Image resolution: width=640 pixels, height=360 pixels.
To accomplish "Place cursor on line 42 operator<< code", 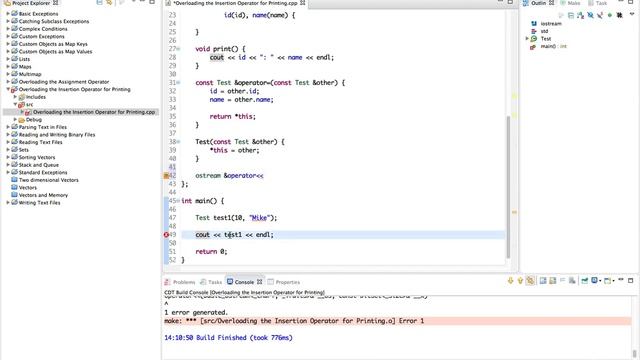I will coord(229,176).
